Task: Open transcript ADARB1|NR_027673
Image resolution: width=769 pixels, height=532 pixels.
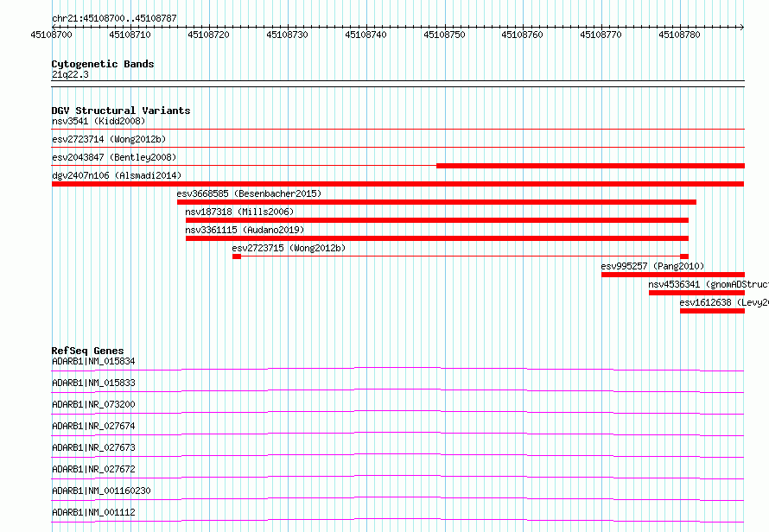Action: coord(93,447)
